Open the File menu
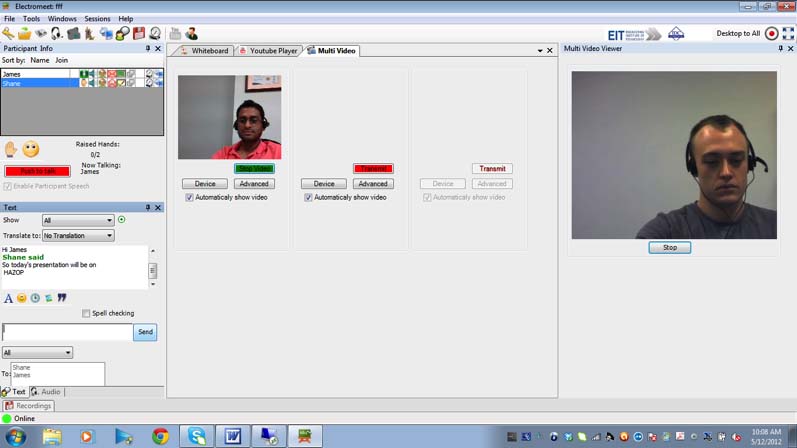The height and width of the screenshot is (448, 797). click(10, 19)
